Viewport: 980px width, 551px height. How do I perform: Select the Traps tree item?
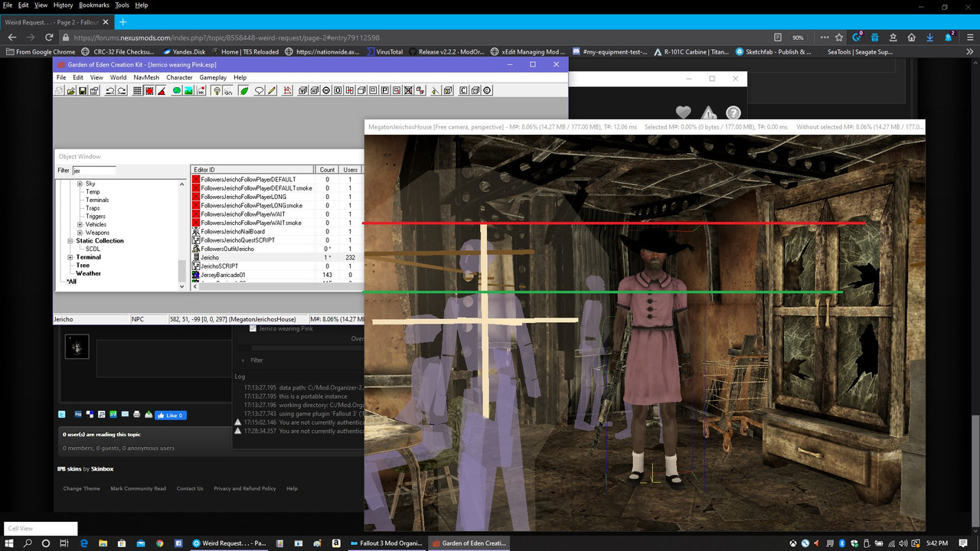[x=93, y=208]
